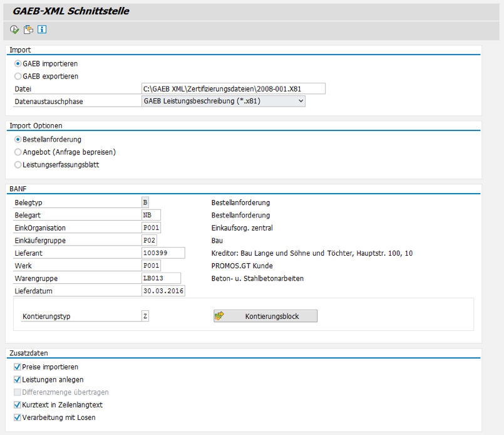Toggle Kurztext in Zeilenlangtext
The image size is (504, 435).
(16, 405)
